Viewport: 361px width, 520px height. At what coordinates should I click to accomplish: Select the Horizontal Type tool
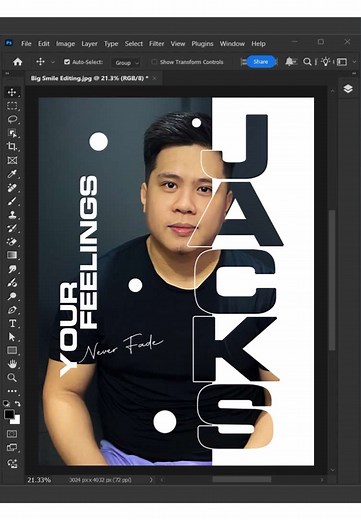12,323
